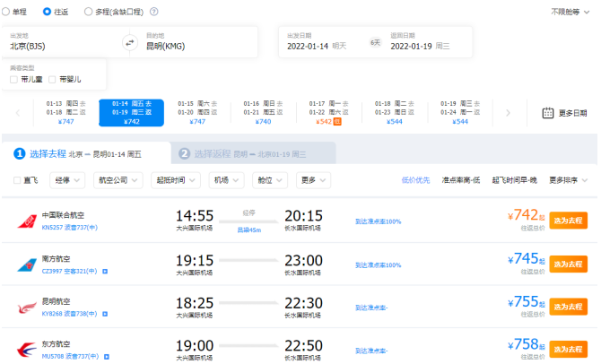This screenshot has height=364, width=601.
Task: Open KY8268 波音738 flight details link
Action: coord(69,314)
